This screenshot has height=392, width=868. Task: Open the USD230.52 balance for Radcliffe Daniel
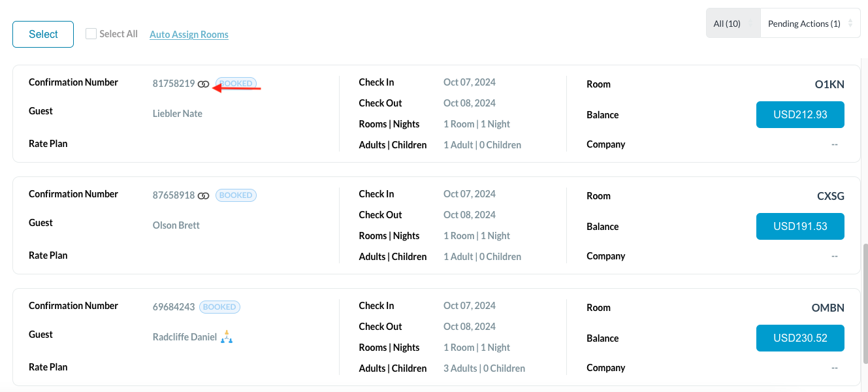(799, 338)
